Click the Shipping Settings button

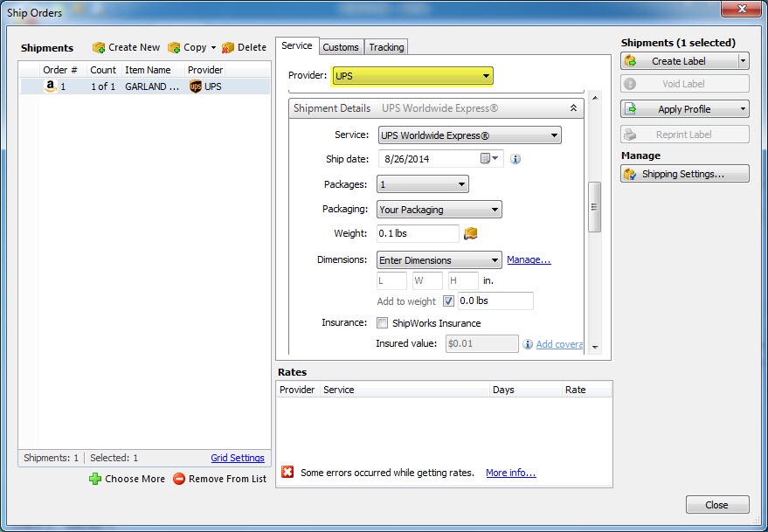tap(685, 174)
